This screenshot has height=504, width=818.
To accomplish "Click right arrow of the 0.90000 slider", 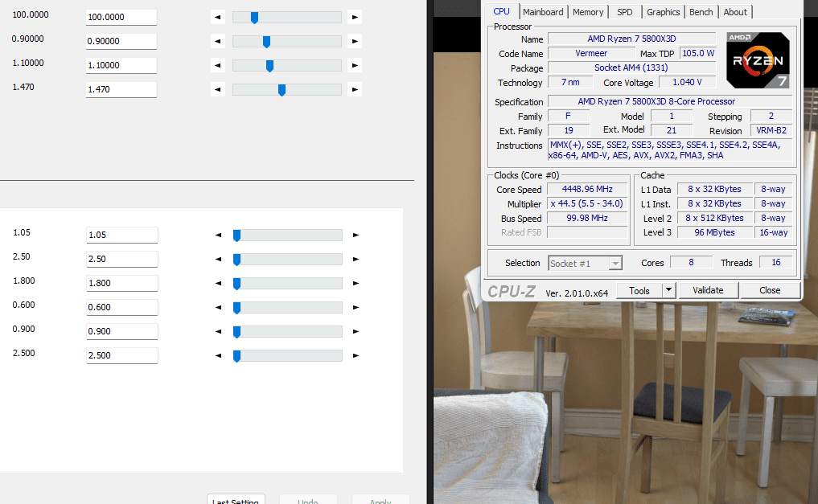I will (x=355, y=41).
